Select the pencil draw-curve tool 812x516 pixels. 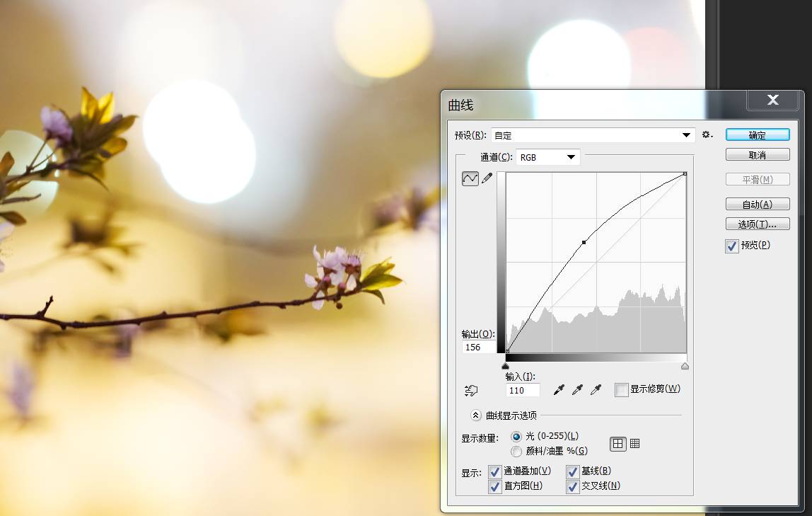487,179
